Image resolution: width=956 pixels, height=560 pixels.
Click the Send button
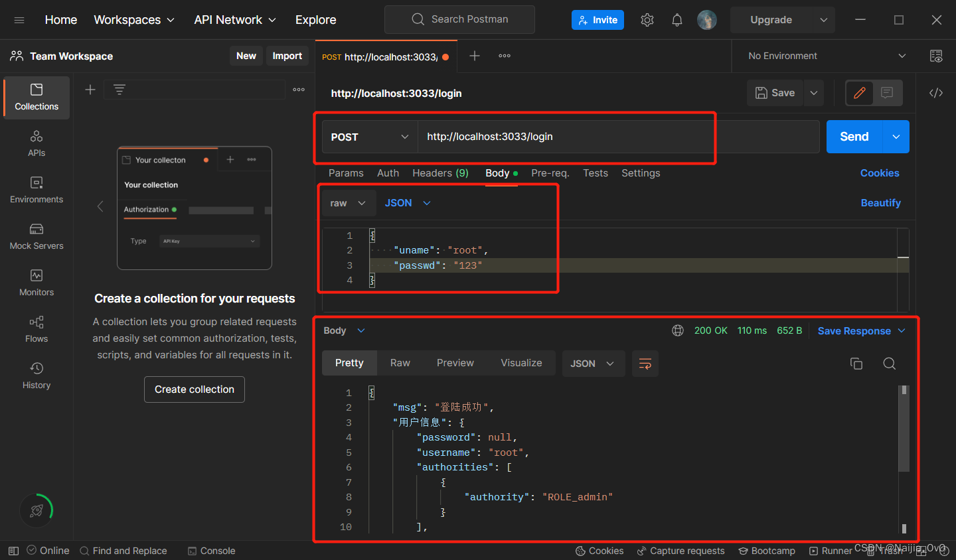tap(854, 137)
